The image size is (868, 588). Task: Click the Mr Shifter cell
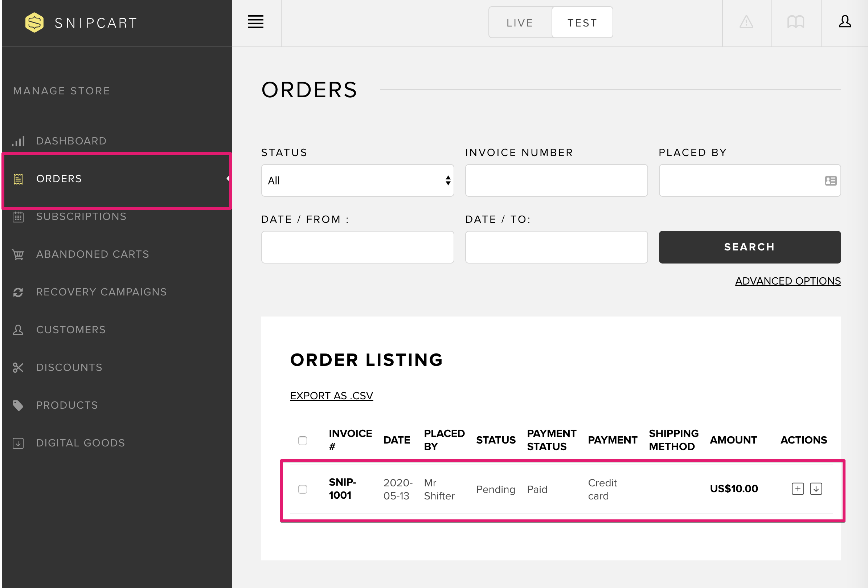439,489
